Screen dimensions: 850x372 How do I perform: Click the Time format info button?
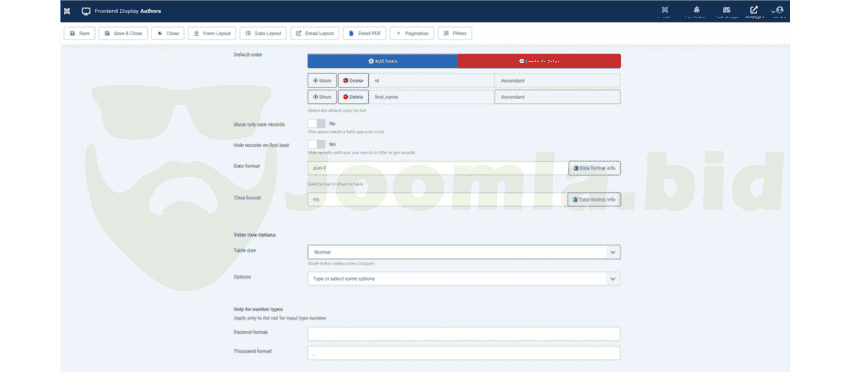coord(594,200)
